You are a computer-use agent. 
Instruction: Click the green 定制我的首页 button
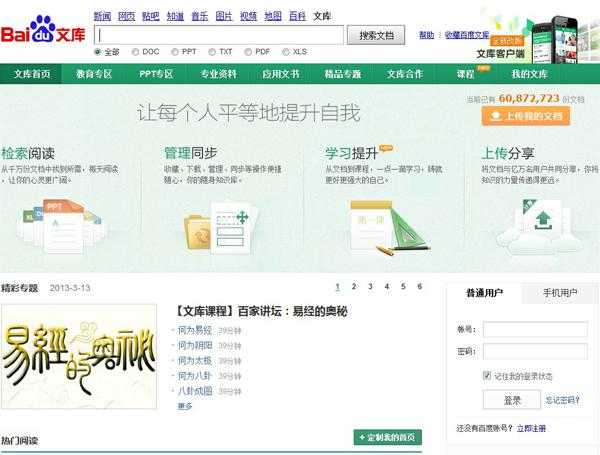[388, 437]
